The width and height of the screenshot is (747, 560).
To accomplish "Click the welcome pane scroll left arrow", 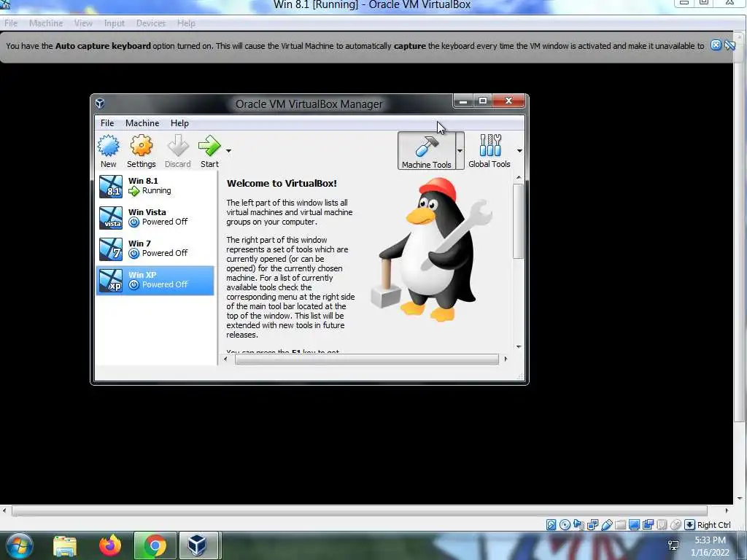I will (x=225, y=359).
